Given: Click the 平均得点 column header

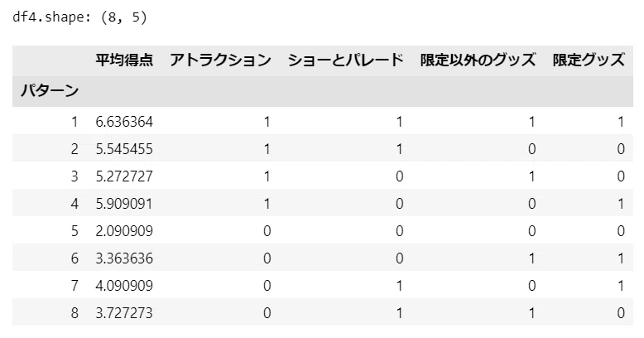Looking at the screenshot, I should (124, 60).
